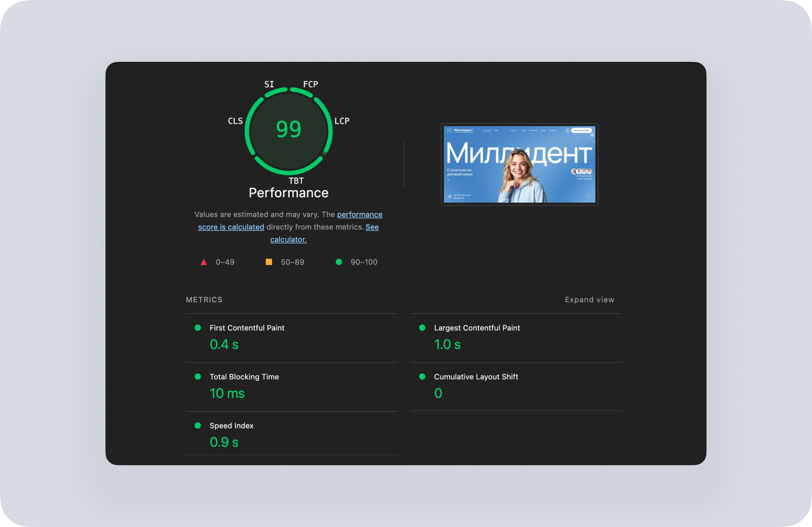
Task: Click the 99 performance score gauge
Action: [289, 130]
